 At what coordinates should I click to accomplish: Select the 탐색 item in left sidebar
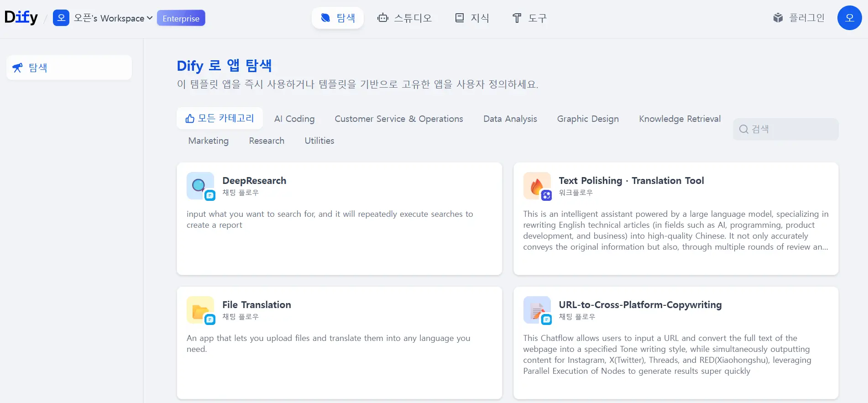pyautogui.click(x=69, y=68)
